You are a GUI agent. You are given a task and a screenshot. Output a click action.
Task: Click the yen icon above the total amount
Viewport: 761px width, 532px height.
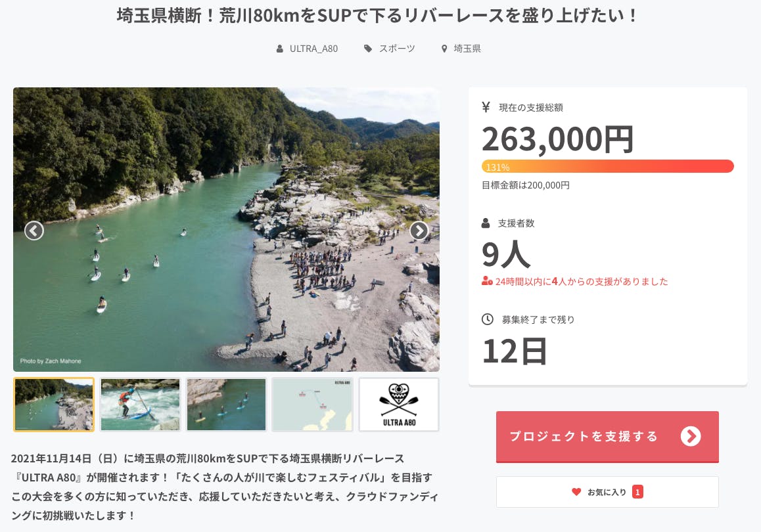pyautogui.click(x=486, y=107)
